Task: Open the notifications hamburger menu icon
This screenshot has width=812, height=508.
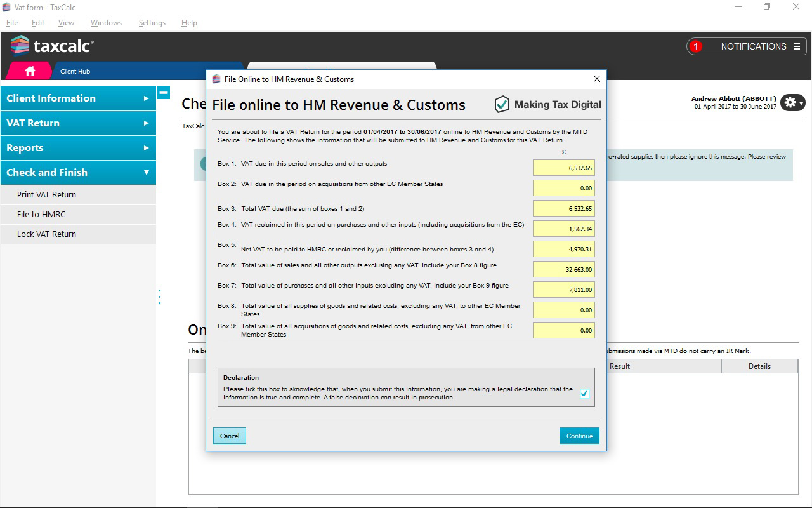Action: click(796, 46)
